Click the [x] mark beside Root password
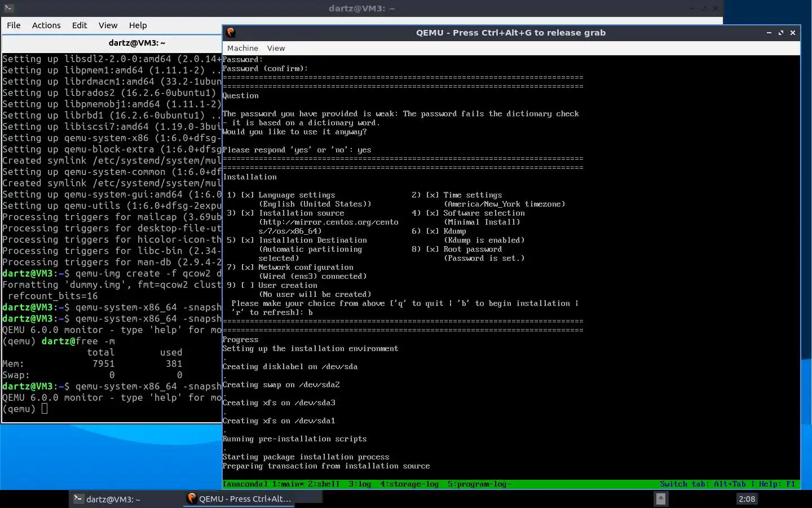The width and height of the screenshot is (812, 508). pos(432,249)
